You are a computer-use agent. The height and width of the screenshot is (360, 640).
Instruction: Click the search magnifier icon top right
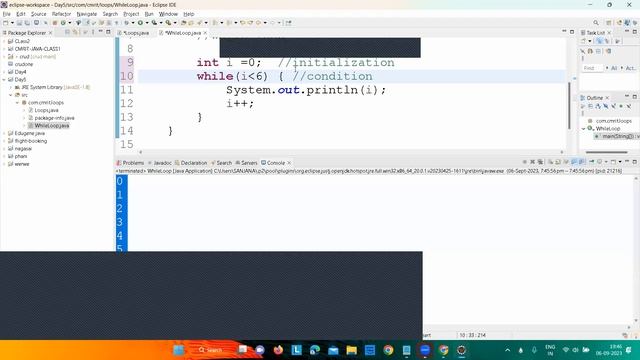click(596, 23)
